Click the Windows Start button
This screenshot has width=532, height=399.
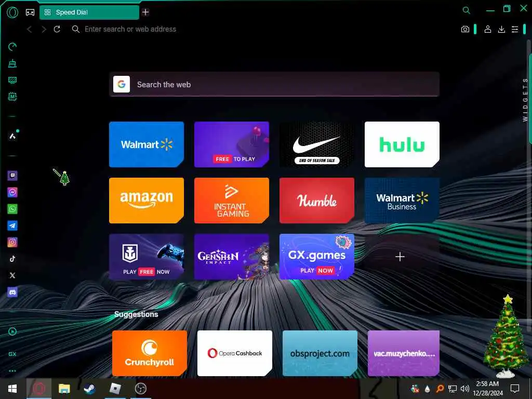point(12,389)
